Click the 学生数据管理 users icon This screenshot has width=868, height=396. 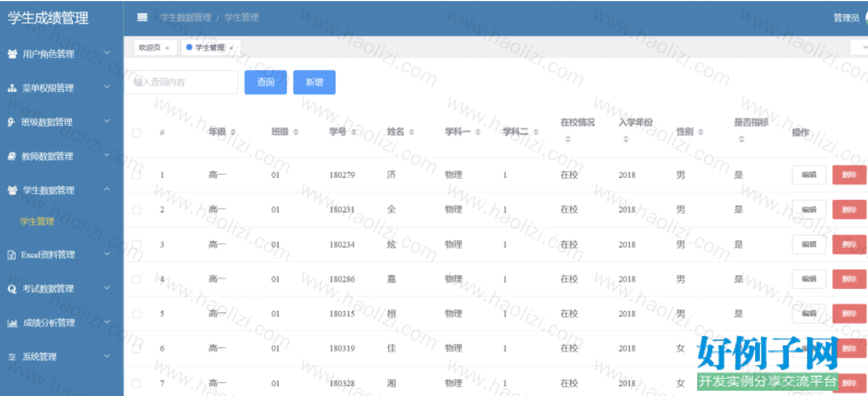click(x=12, y=190)
